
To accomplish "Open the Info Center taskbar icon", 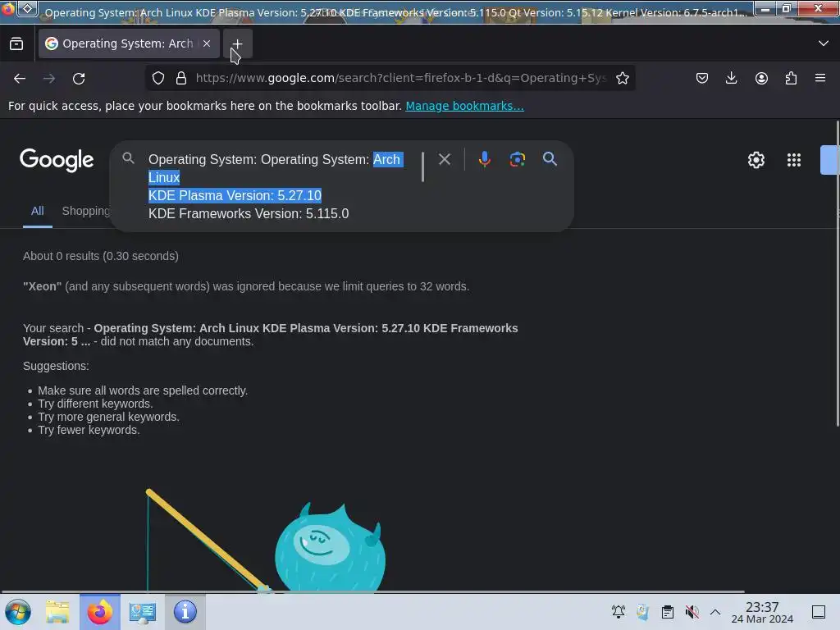I will click(185, 612).
